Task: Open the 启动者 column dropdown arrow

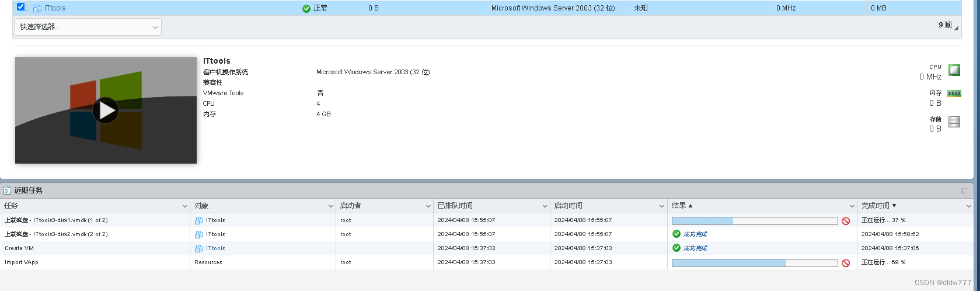Action: click(428, 206)
